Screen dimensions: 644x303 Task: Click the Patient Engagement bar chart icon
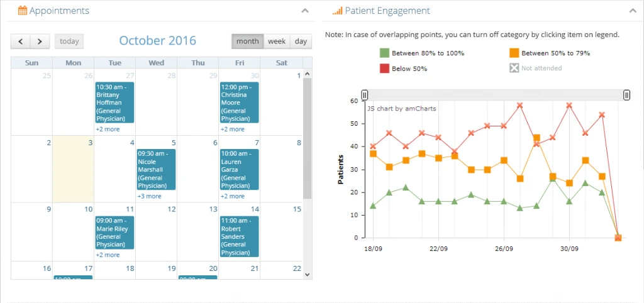pos(337,11)
